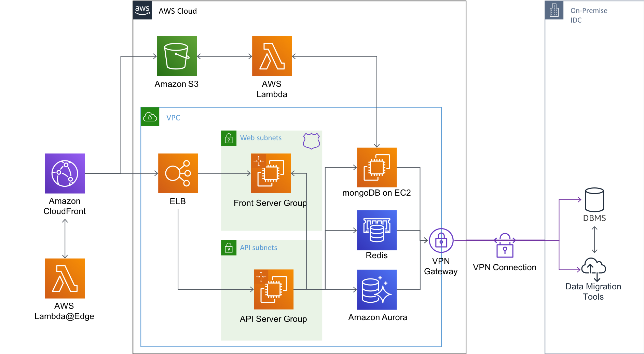This screenshot has width=644, height=354.
Task: Click the Web subnets padlock icon
Action: 229,138
